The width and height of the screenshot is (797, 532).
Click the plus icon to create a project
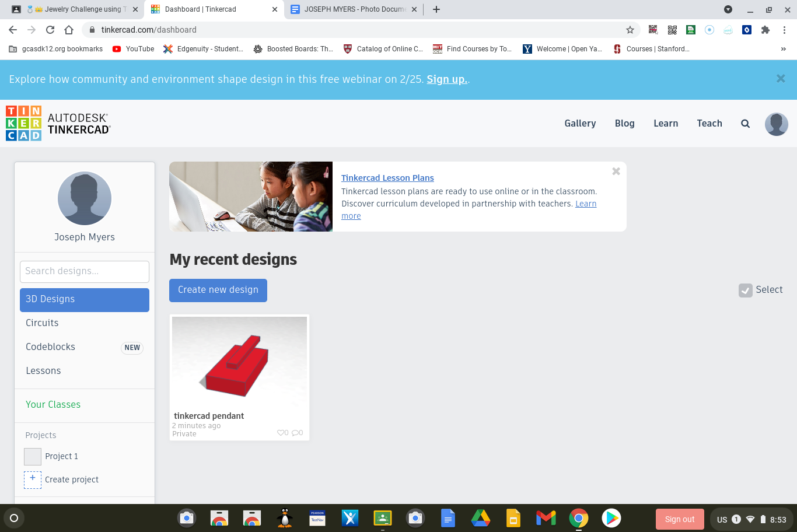click(32, 479)
